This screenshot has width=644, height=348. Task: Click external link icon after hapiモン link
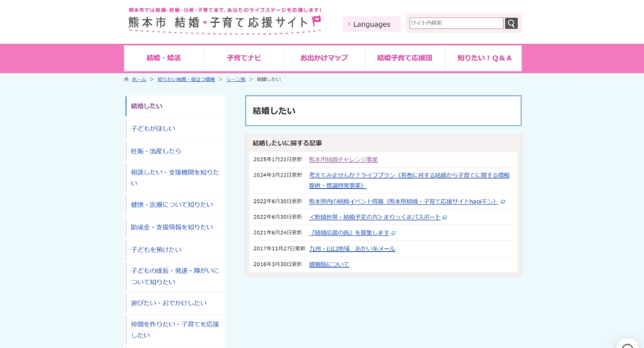click(503, 202)
